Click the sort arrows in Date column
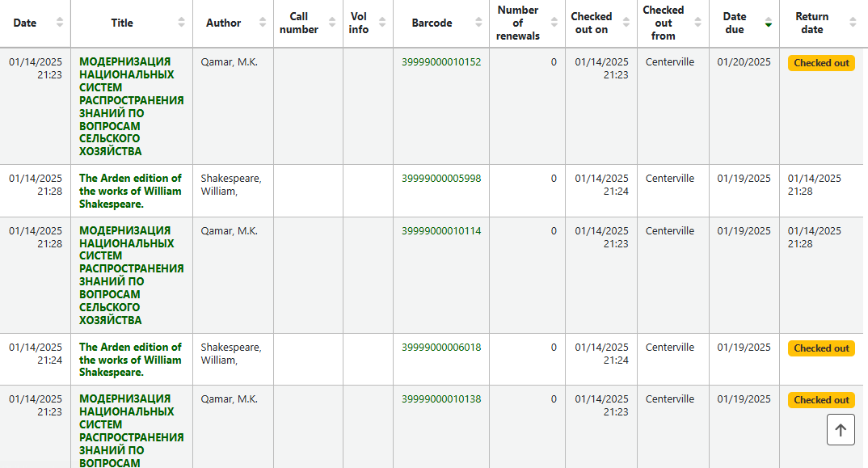 [60, 23]
